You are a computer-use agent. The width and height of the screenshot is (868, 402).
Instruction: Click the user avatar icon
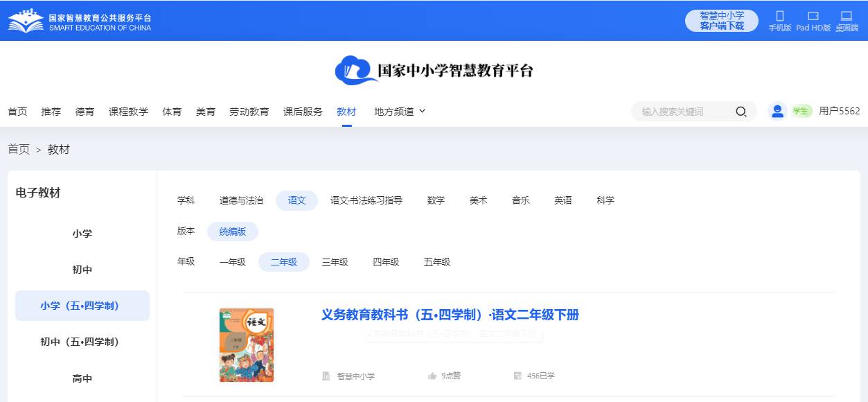(777, 111)
